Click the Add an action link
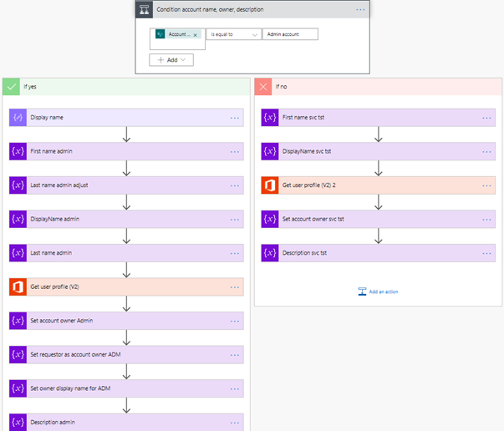Image resolution: width=504 pixels, height=431 pixels. (x=379, y=292)
